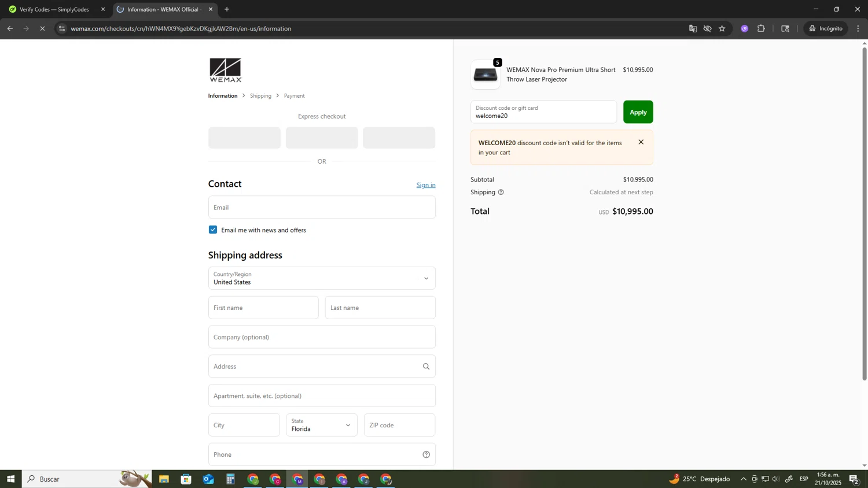Go to the Information breadcrumb step
Image resolution: width=868 pixels, height=488 pixels.
point(223,96)
